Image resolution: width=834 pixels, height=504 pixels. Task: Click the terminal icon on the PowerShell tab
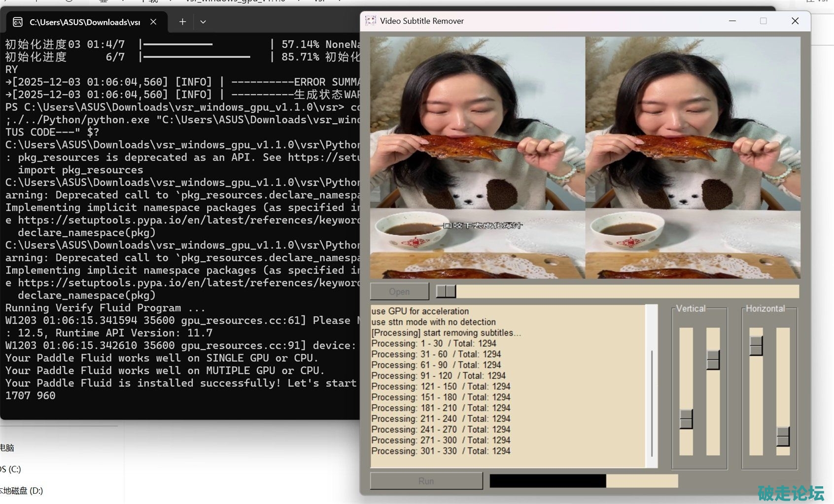[x=18, y=22]
